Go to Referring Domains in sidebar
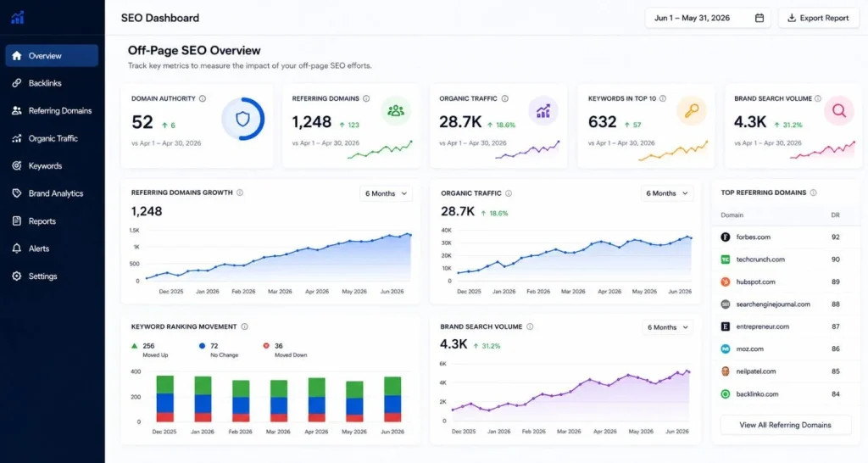This screenshot has height=463, width=868. click(x=52, y=111)
